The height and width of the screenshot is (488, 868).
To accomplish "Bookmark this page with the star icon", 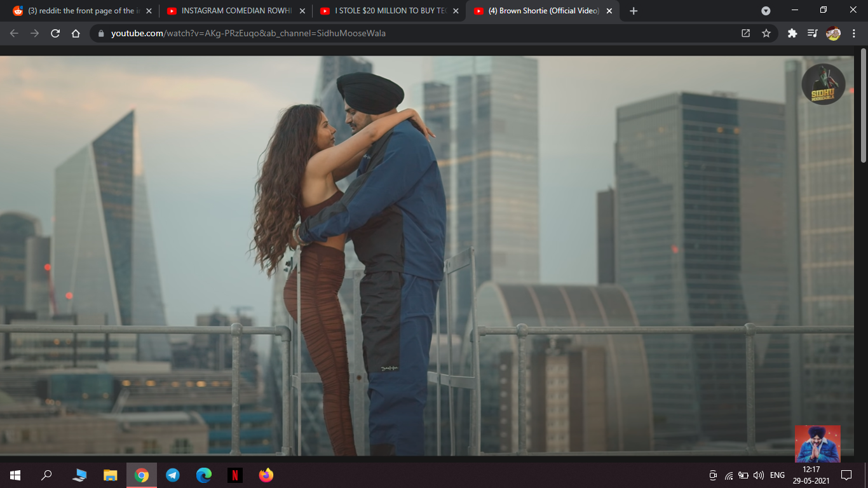I will click(x=766, y=33).
